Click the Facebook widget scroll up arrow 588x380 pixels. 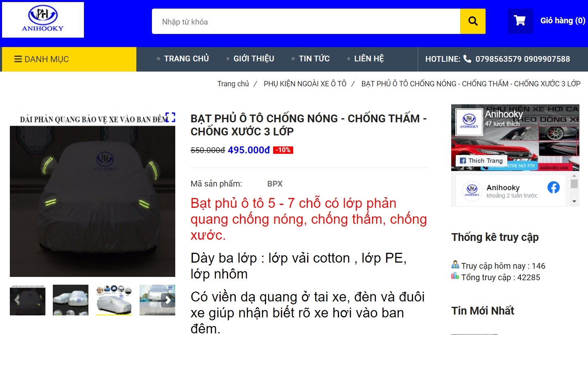(574, 176)
